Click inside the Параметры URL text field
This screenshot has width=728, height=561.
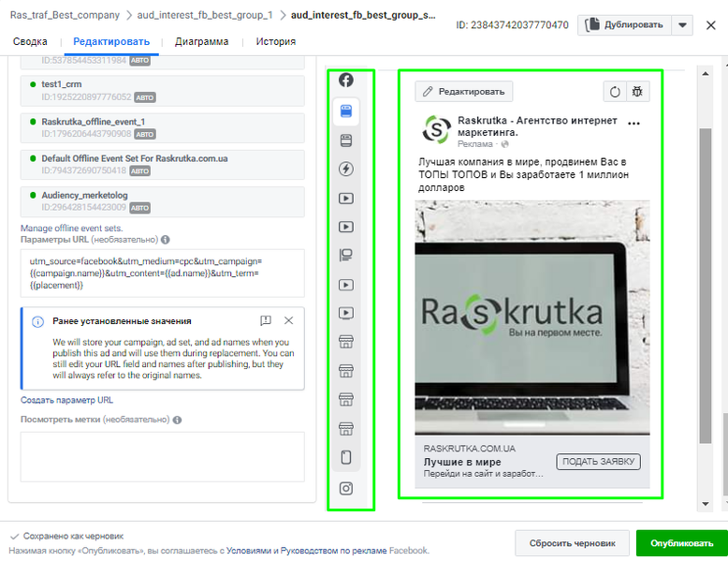click(x=163, y=273)
